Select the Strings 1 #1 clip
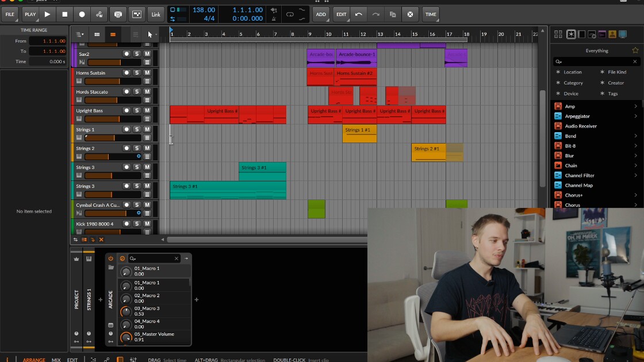This screenshot has width=644, height=362. (359, 134)
